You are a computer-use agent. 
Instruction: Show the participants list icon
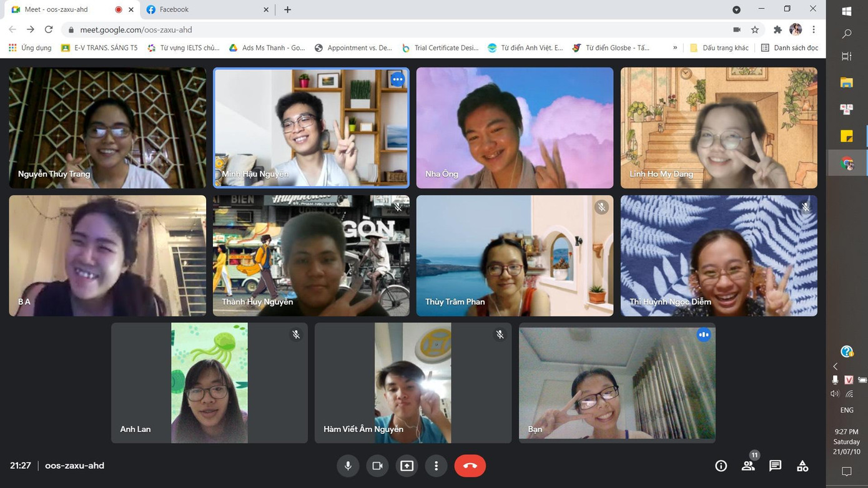(x=747, y=466)
